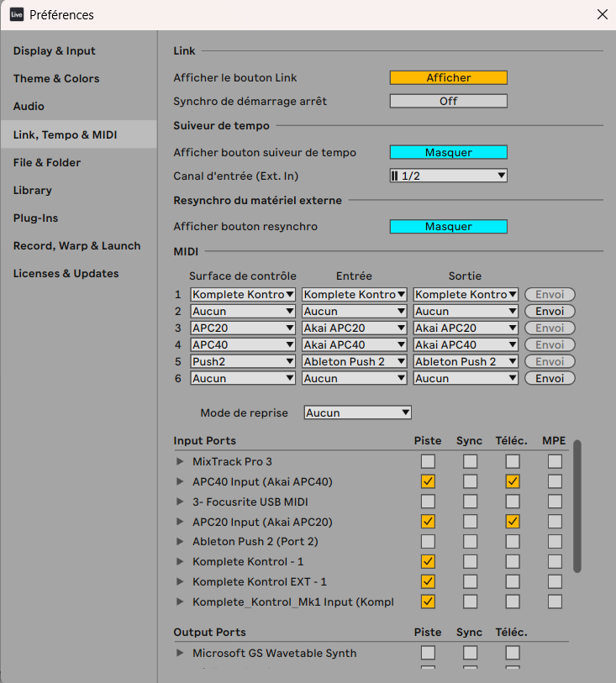This screenshot has height=683, width=616.
Task: Click Envoi button for Komplete Kontrol row
Action: click(x=550, y=295)
